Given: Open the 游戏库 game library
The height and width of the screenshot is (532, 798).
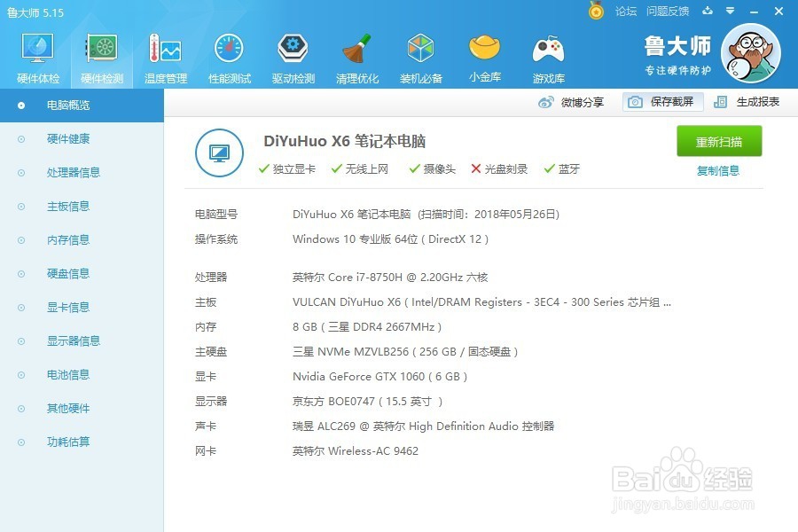Looking at the screenshot, I should coord(548,53).
